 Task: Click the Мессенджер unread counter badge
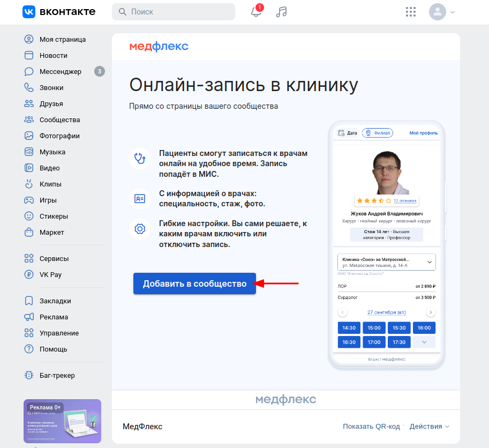point(100,71)
